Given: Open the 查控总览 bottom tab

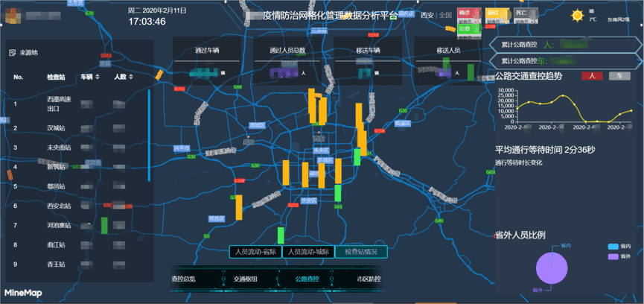Looking at the screenshot, I should click(182, 279).
